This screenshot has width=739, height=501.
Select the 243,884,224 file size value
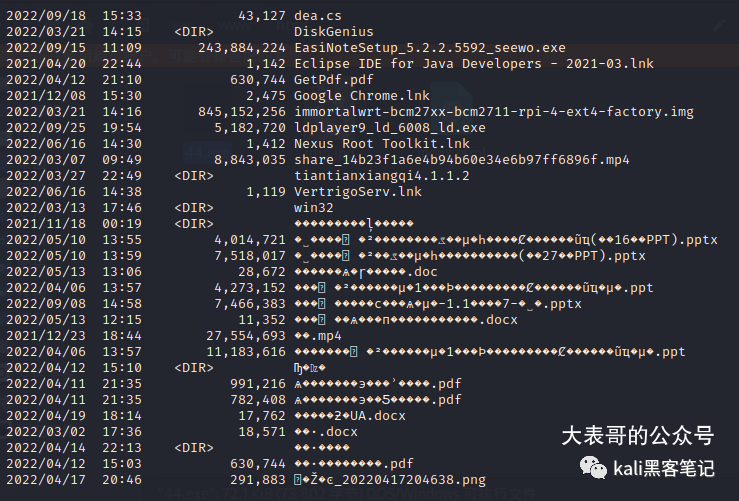pos(242,48)
